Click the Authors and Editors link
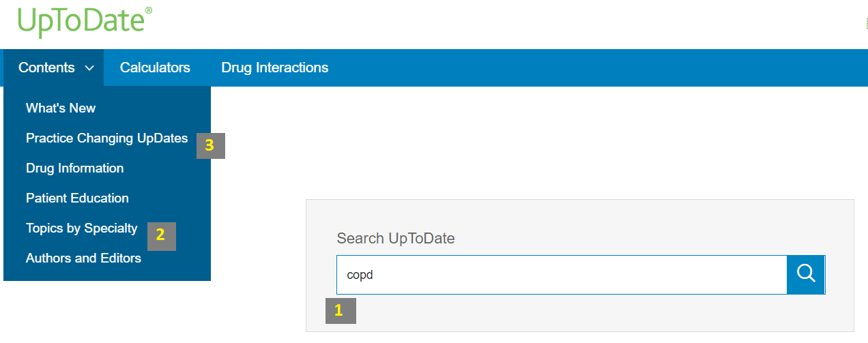 (83, 258)
